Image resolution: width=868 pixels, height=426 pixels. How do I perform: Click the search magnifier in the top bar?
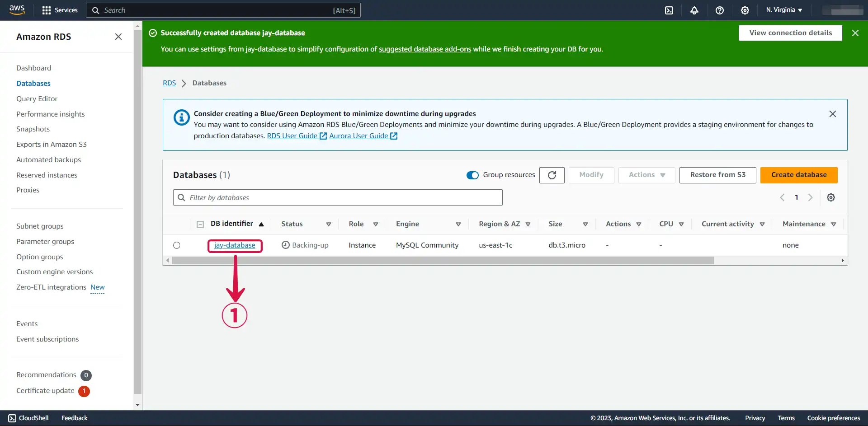click(x=95, y=10)
